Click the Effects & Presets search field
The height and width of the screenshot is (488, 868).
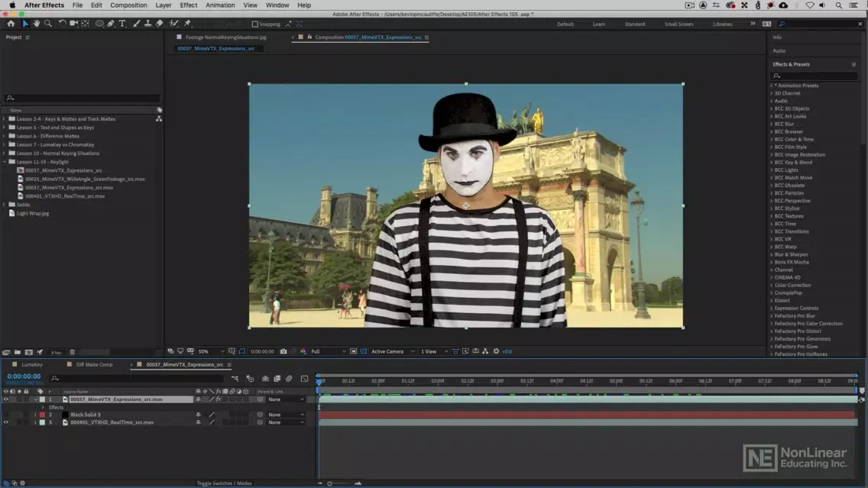[x=815, y=76]
